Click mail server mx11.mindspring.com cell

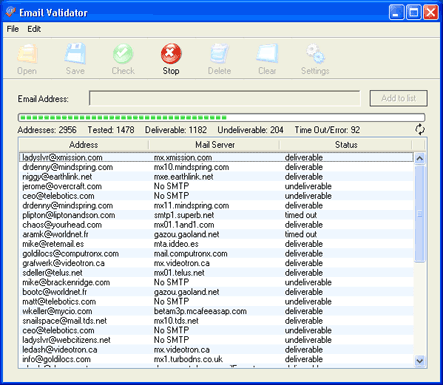point(191,206)
